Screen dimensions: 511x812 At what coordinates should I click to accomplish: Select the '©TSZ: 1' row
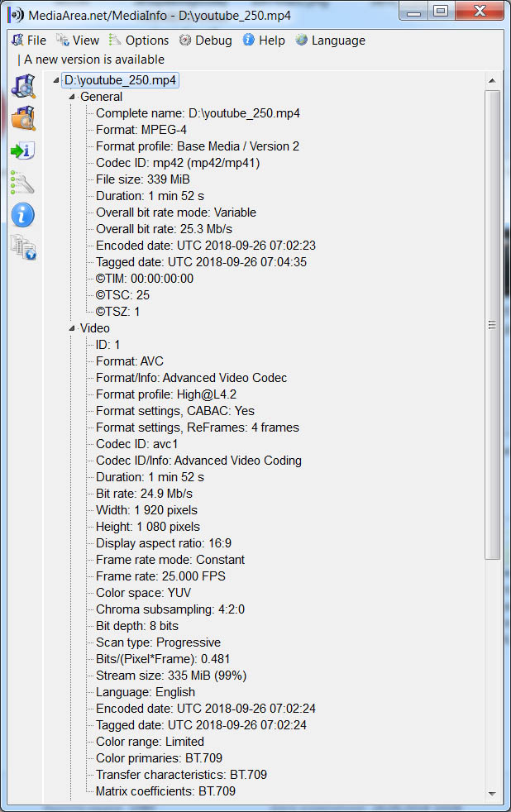point(117,312)
